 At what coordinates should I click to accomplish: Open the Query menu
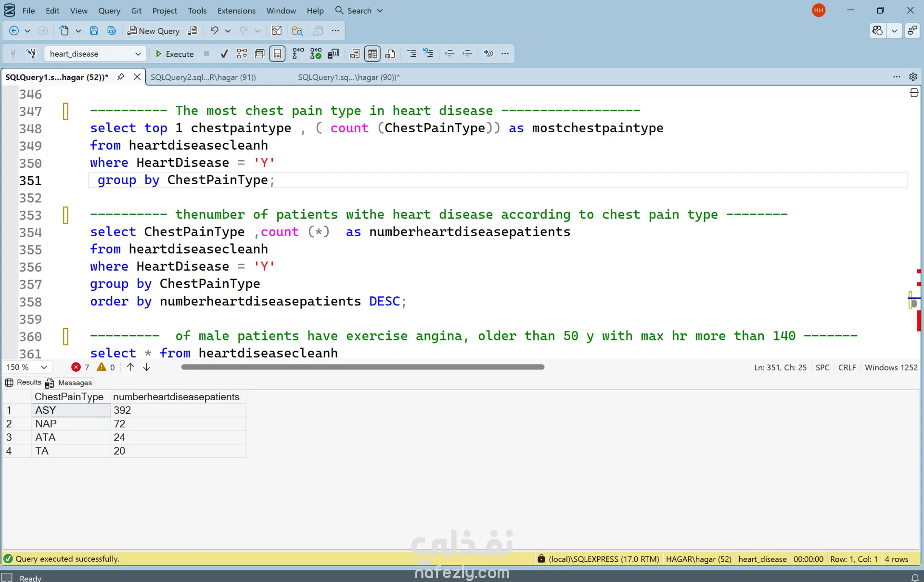pos(109,11)
